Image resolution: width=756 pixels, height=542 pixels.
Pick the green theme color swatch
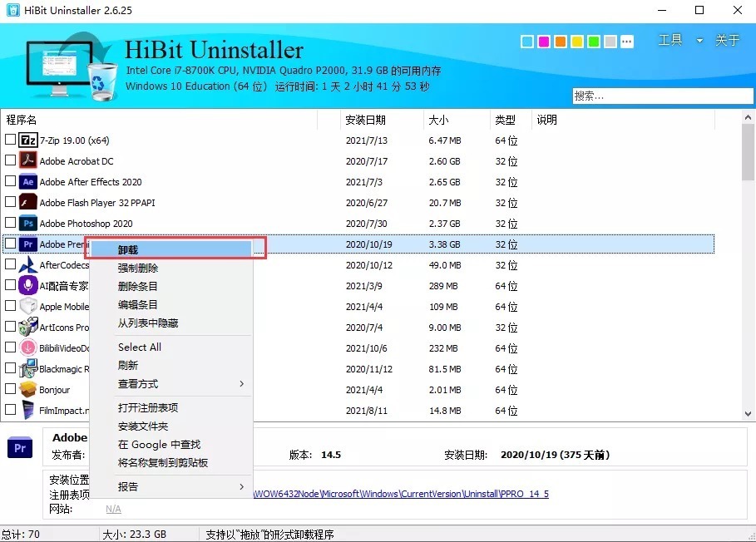click(x=594, y=42)
